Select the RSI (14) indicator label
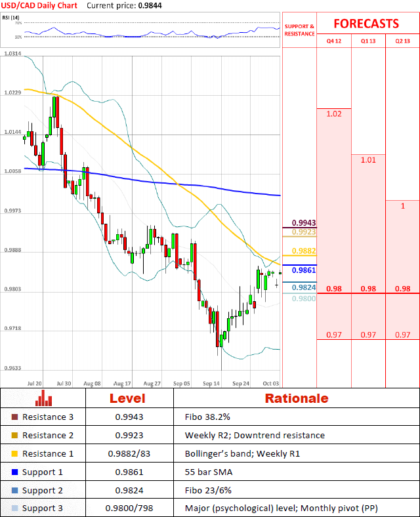Viewport: 420px width, 517px height. [12, 16]
